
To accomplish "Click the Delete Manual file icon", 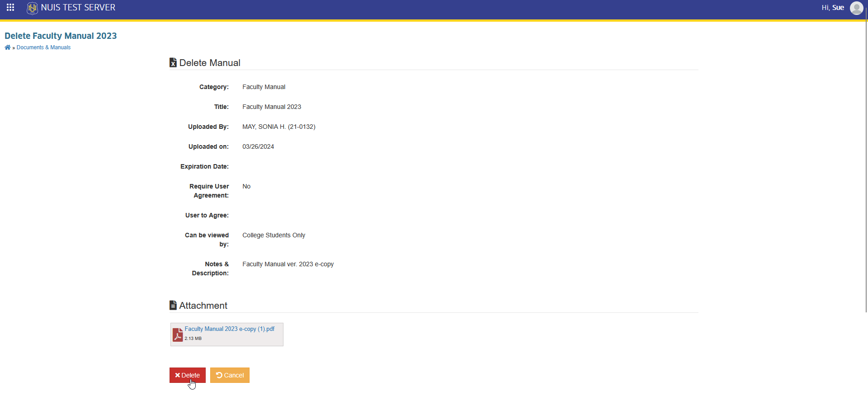I will point(173,62).
